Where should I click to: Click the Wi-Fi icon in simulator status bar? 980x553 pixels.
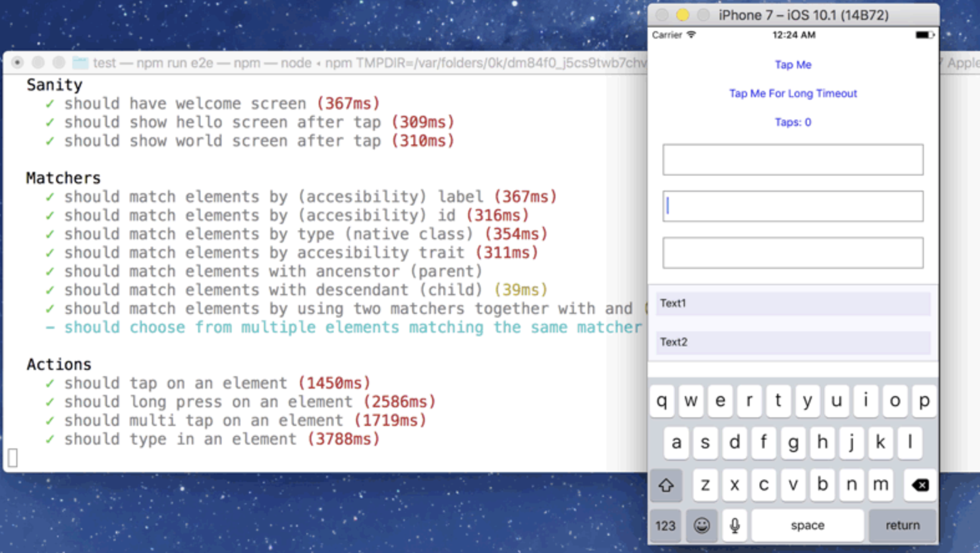point(691,35)
